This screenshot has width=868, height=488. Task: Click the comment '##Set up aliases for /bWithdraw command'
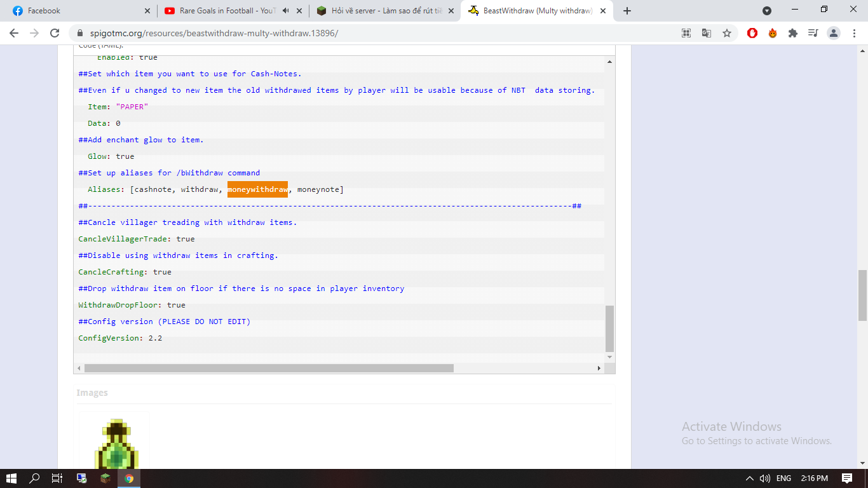[169, 173]
